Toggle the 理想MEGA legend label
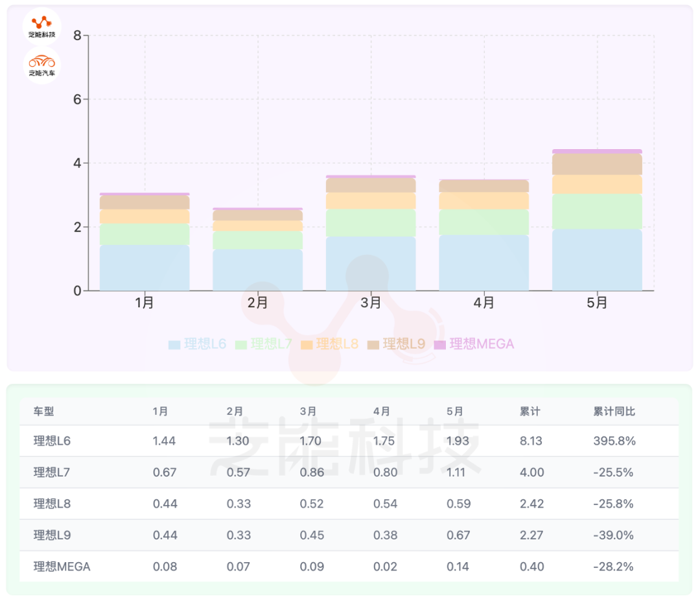 click(482, 344)
